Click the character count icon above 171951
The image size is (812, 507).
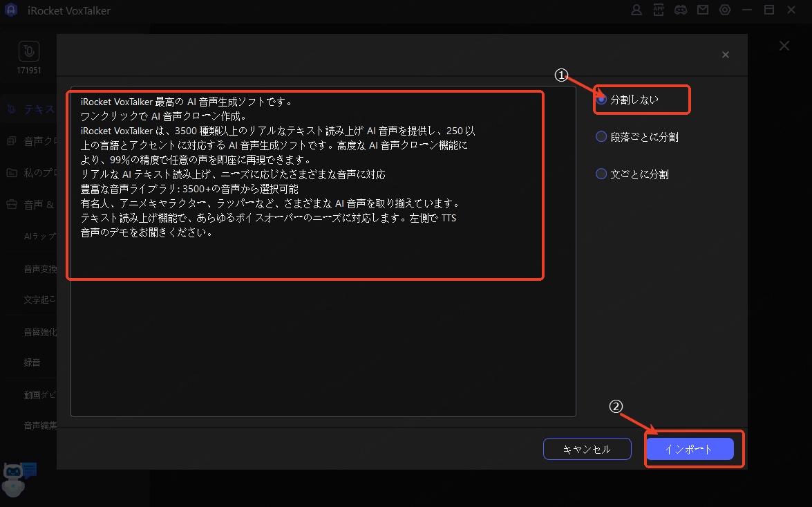(29, 51)
